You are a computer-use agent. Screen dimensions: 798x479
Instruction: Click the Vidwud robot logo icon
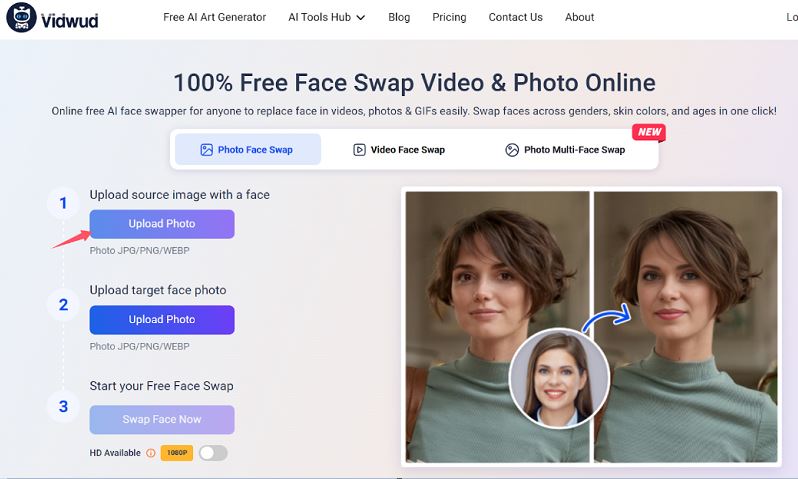point(21,17)
